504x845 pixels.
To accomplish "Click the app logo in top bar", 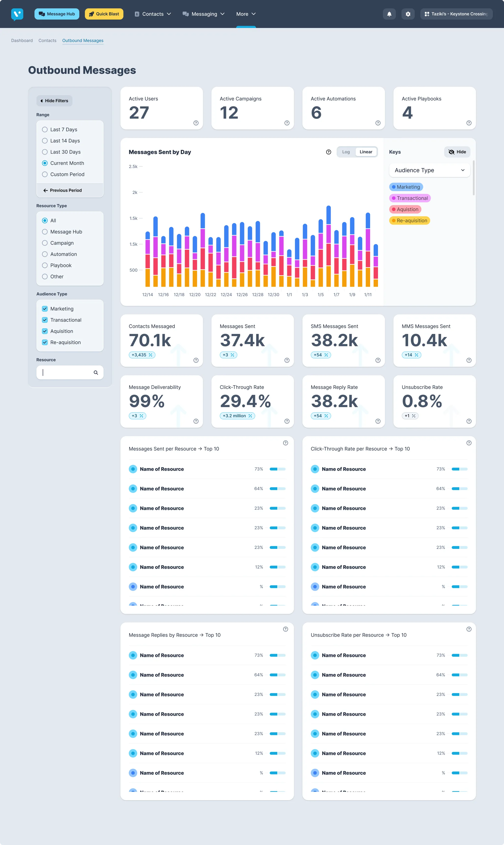I will [x=17, y=14].
